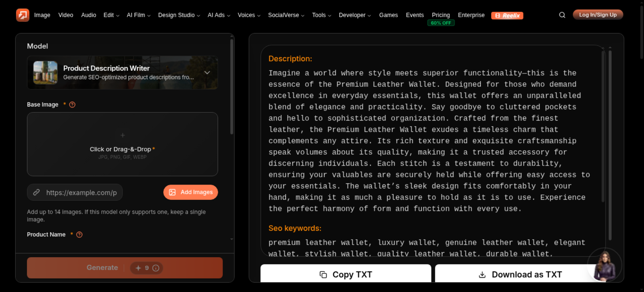
Task: Open the Reelix promo badge
Action: [x=507, y=15]
